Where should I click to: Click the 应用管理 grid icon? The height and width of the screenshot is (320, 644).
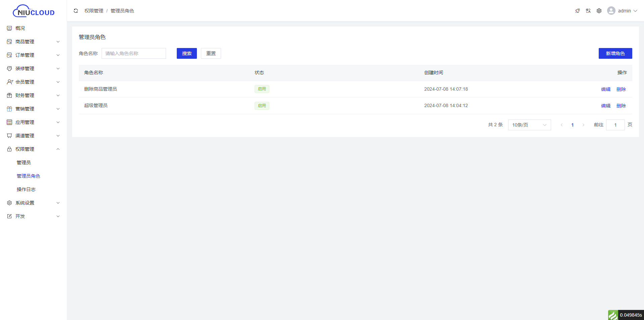[9, 122]
